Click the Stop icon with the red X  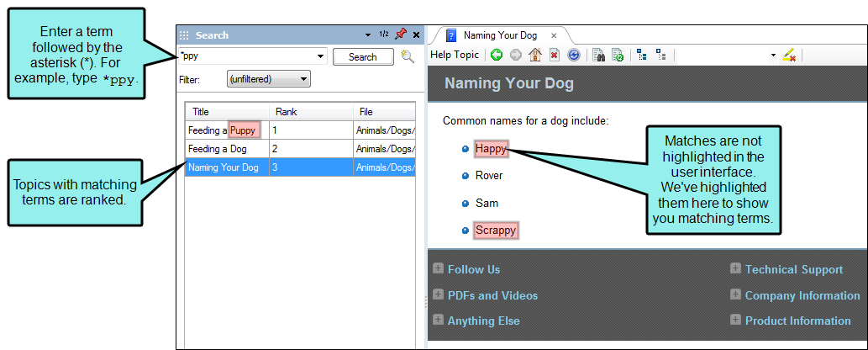[554, 55]
